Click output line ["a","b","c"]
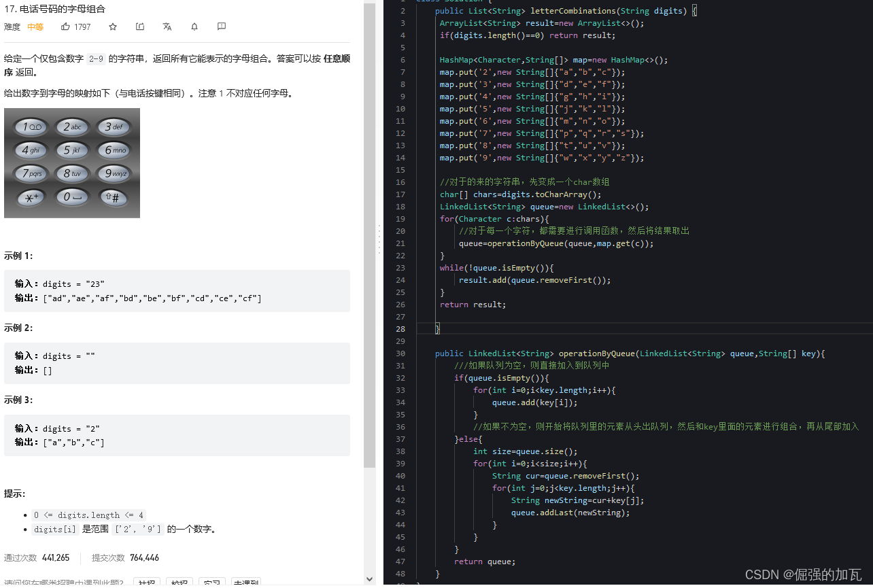 tap(60, 443)
